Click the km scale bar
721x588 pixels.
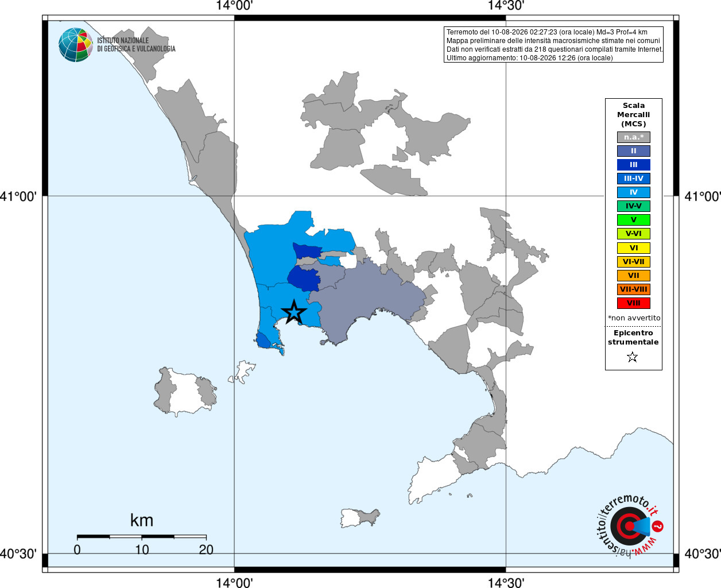click(x=142, y=536)
